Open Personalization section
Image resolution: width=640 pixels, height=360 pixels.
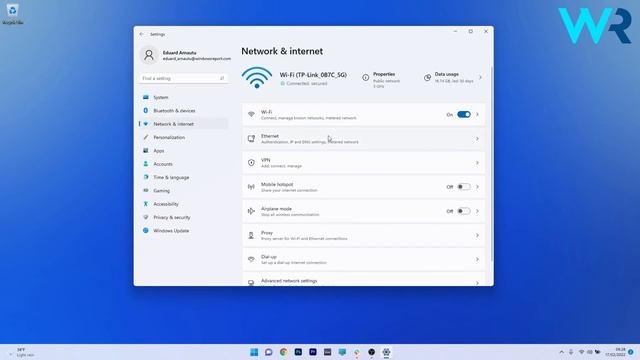[x=183, y=137]
